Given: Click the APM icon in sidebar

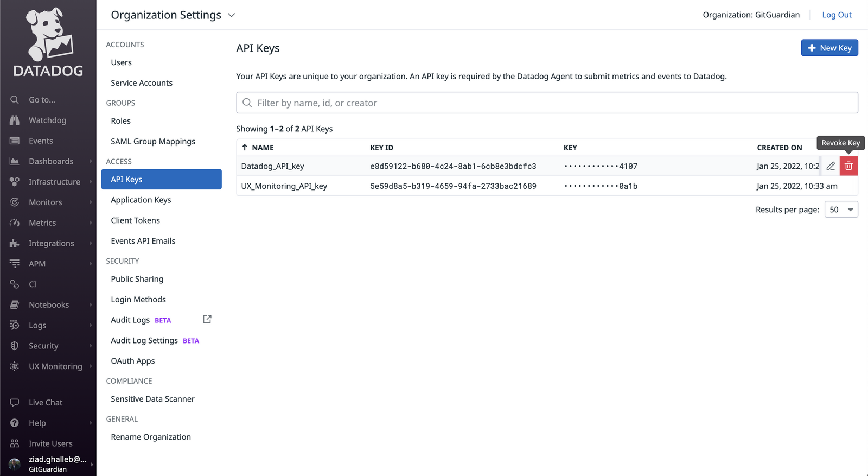Looking at the screenshot, I should pos(15,264).
